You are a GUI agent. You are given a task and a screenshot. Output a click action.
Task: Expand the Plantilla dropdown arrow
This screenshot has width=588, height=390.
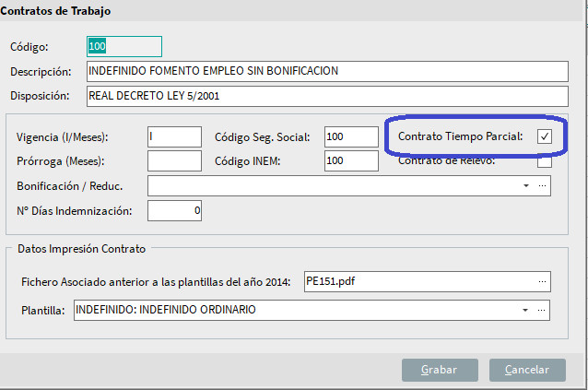point(525,310)
